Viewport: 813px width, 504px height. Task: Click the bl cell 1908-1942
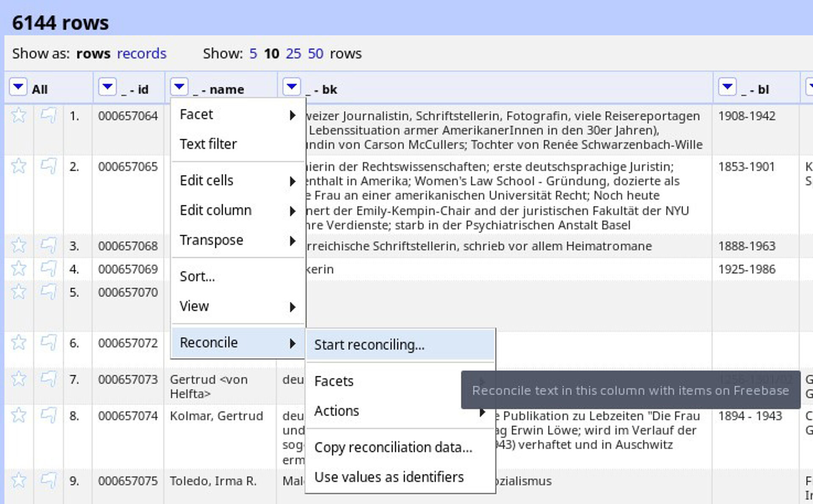pyautogui.click(x=747, y=116)
